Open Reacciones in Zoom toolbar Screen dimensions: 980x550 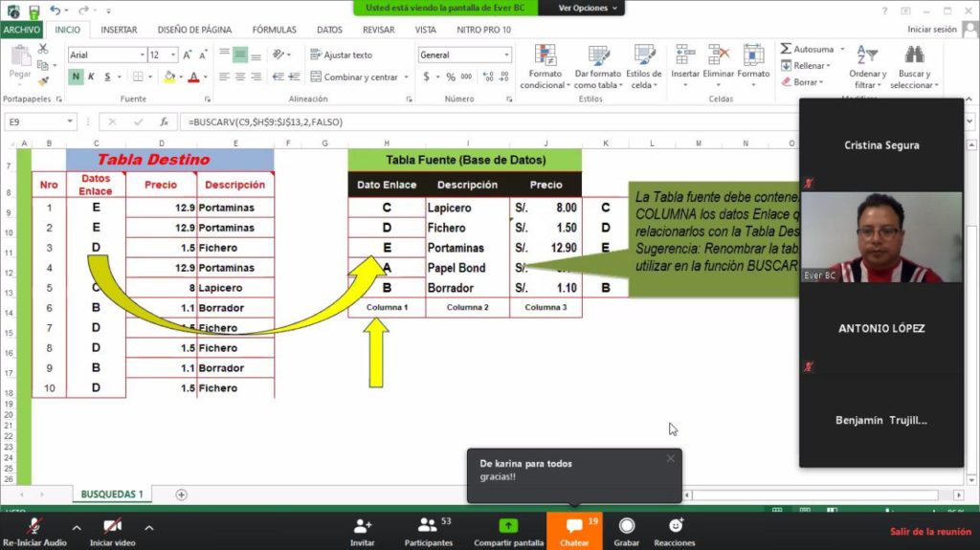(x=675, y=532)
